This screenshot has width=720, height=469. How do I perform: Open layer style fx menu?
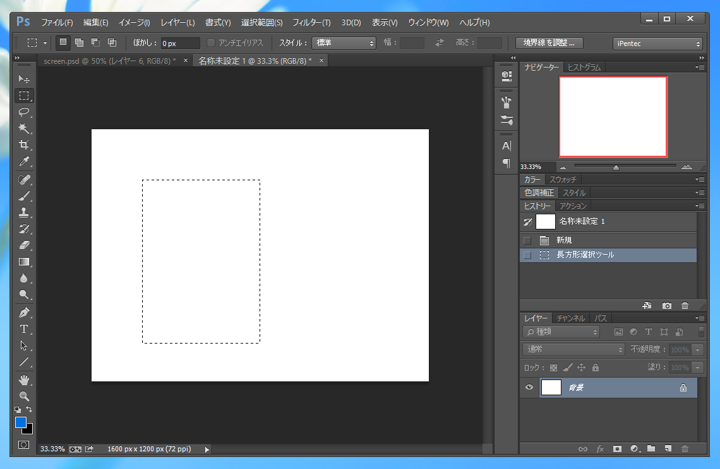600,449
